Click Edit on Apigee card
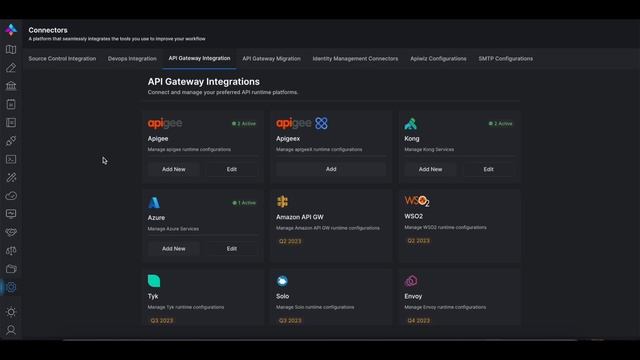Screen dimensions: 640x360 tap(231, 169)
